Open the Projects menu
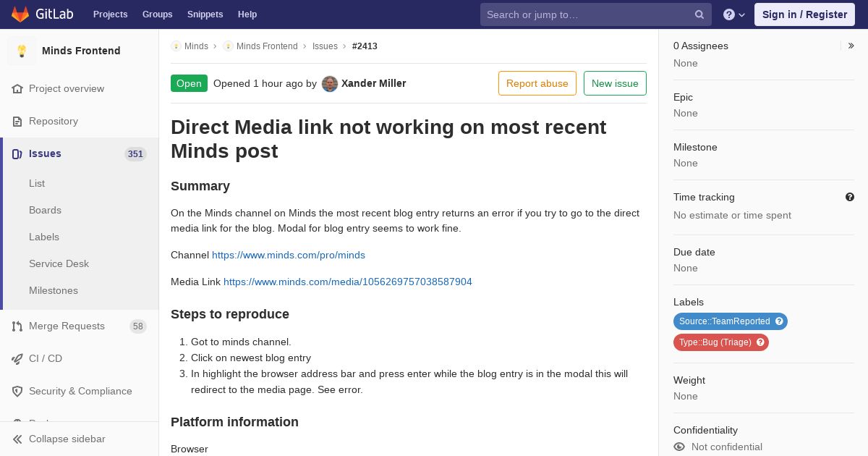 pos(111,14)
